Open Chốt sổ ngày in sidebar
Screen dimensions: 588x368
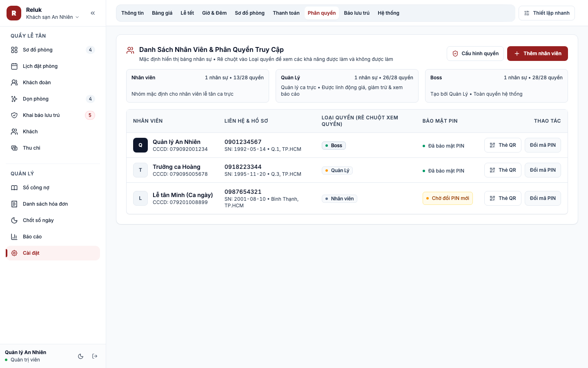53,220
